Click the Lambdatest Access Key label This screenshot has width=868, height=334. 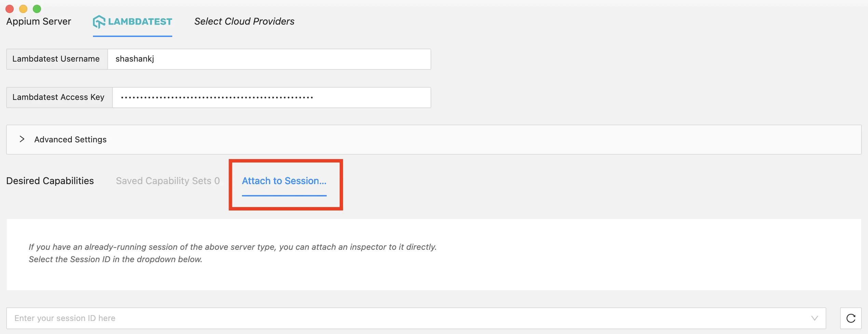(58, 97)
